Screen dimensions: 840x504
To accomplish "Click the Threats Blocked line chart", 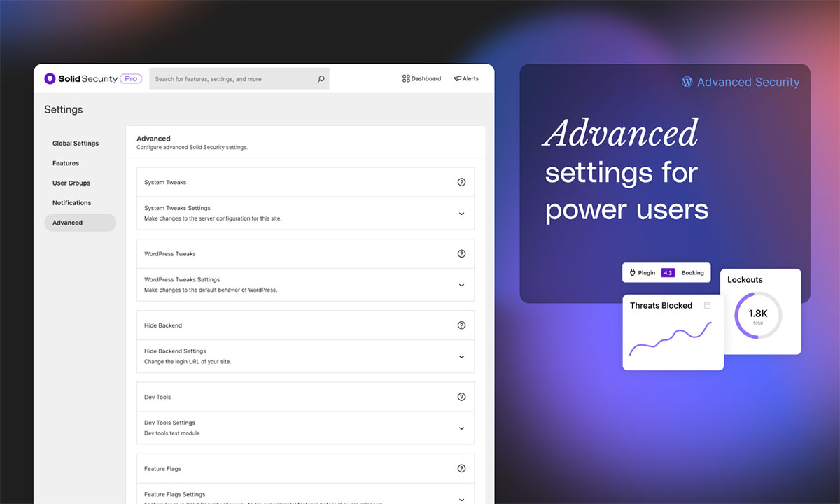I will pyautogui.click(x=671, y=339).
